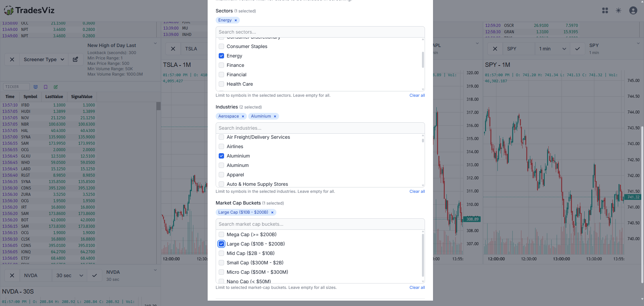Clear all market cap buckets
The height and width of the screenshot is (306, 644).
[x=417, y=288]
